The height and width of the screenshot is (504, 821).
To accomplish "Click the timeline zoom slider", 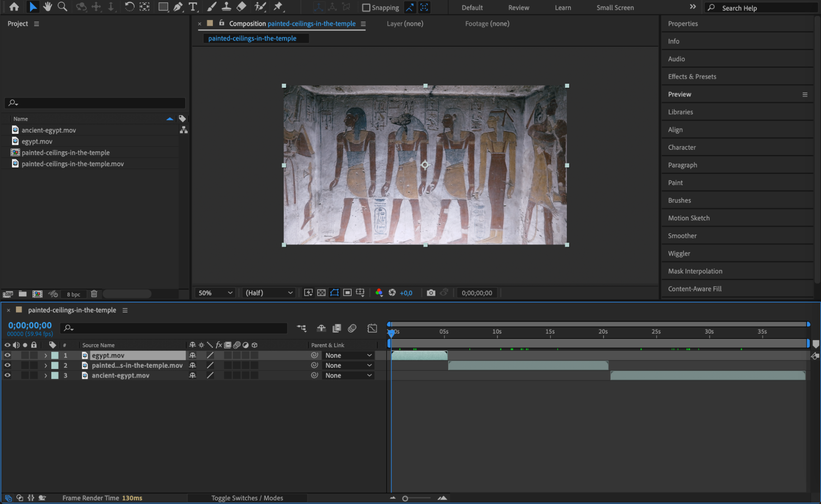I will point(405,498).
